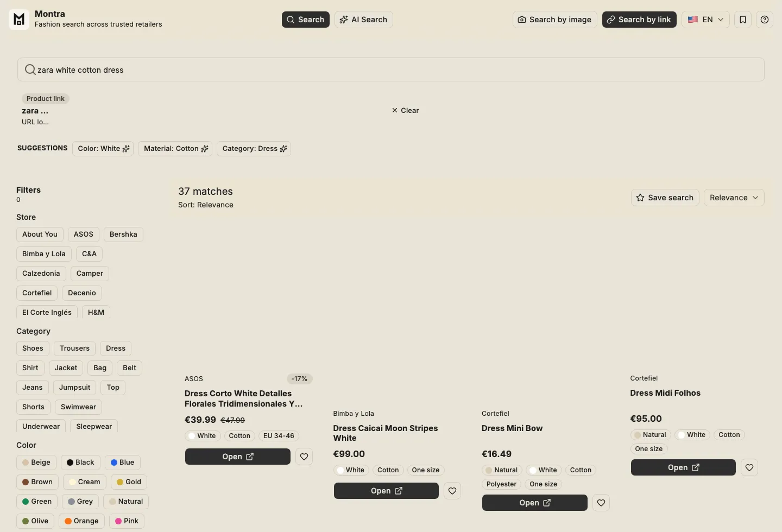Choose Search by image option
This screenshot has height=532, width=782.
coord(555,20)
